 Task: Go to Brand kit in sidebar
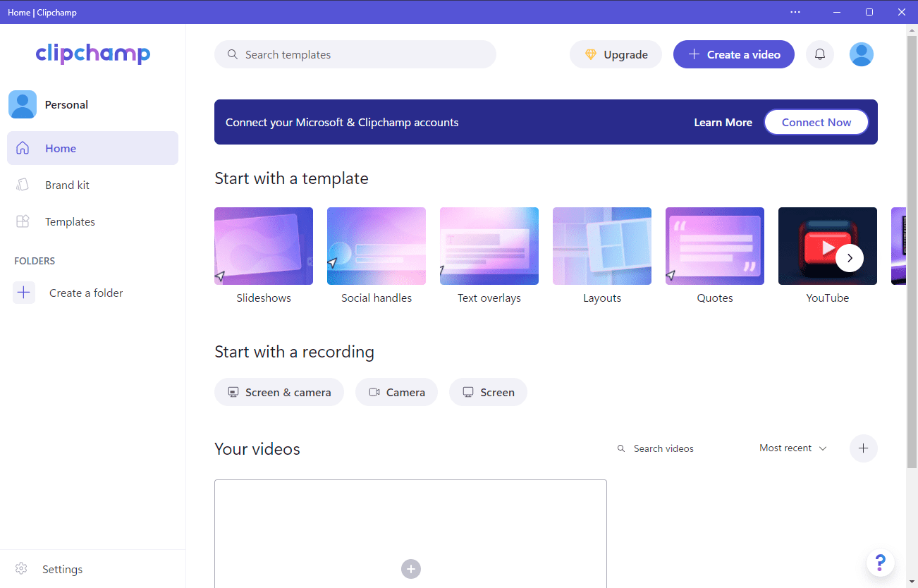coord(67,185)
